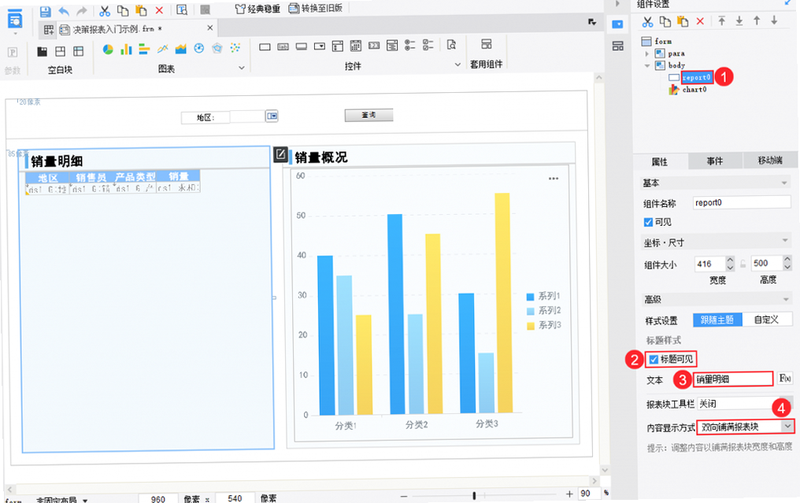Collapse the 坐标·尺寸 section
800x503 pixels.
point(785,240)
